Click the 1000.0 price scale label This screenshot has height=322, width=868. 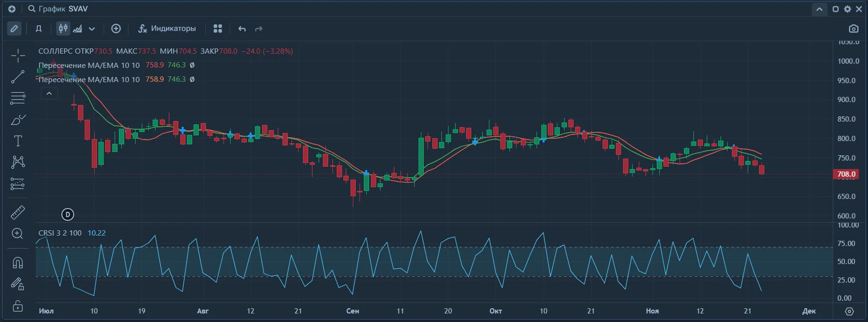pos(848,61)
